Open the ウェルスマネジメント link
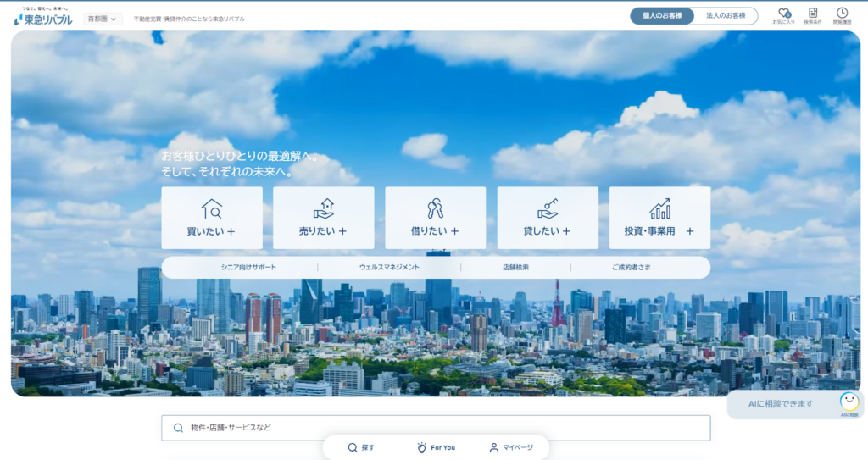Viewport: 868px width, 460px height. 389,268
